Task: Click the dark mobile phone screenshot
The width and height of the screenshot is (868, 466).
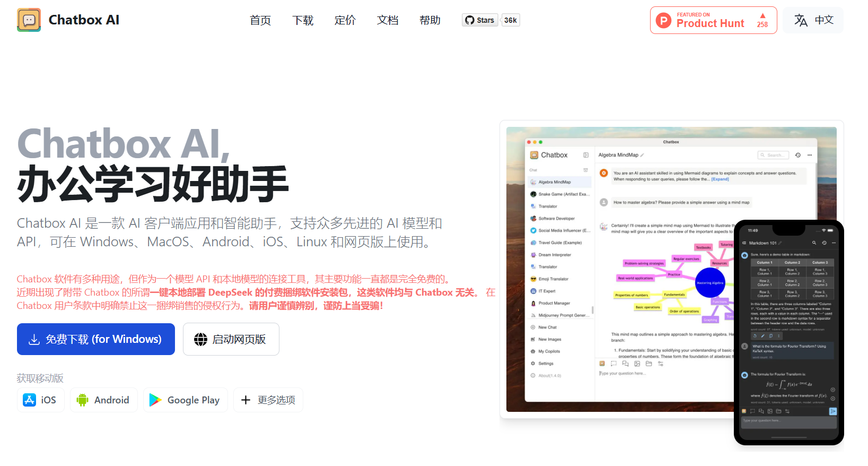Action: pos(789,332)
